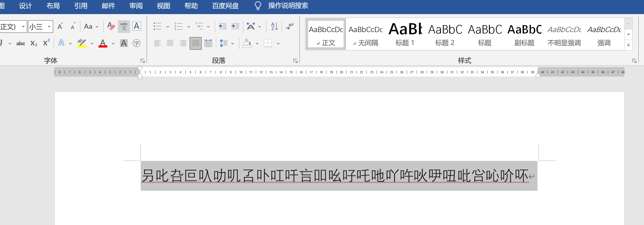Open paragraph dialog launcher

[x=296, y=61]
